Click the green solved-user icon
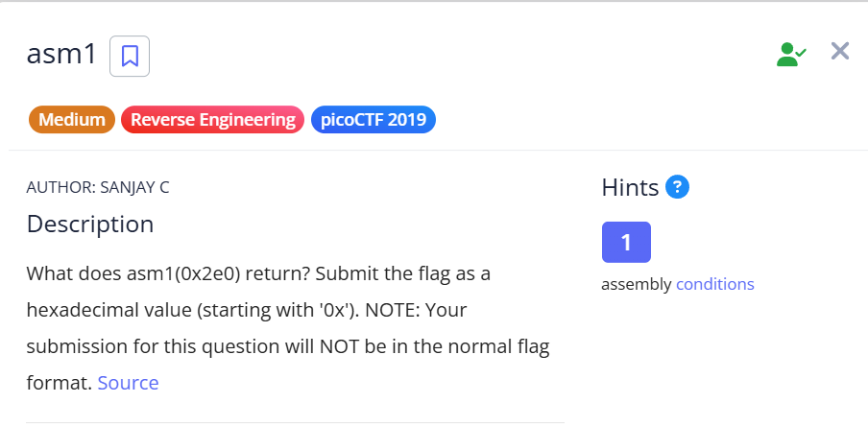 click(x=790, y=54)
